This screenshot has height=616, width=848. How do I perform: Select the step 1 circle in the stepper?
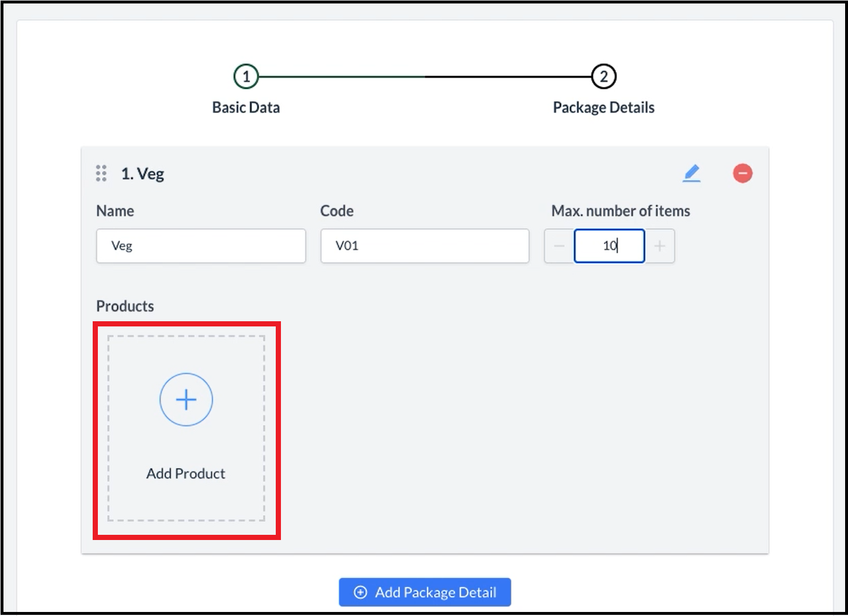[246, 77]
